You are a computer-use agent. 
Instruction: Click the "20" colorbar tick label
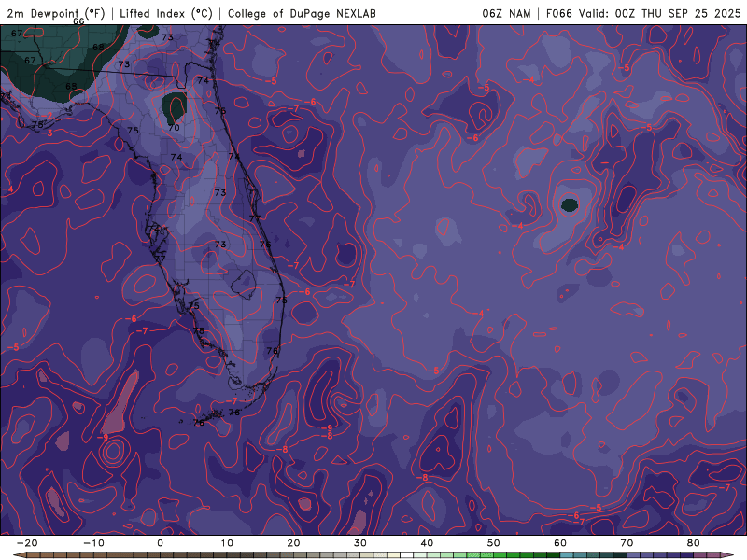293,543
